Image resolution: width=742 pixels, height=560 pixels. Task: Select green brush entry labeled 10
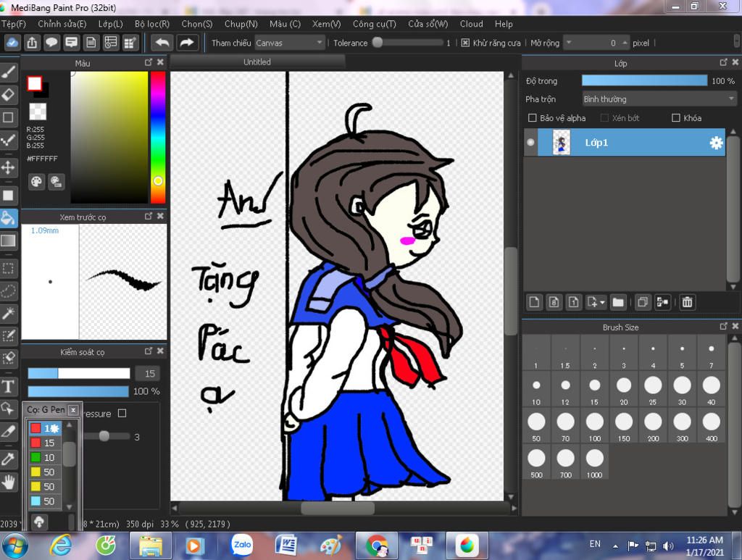tap(45, 457)
